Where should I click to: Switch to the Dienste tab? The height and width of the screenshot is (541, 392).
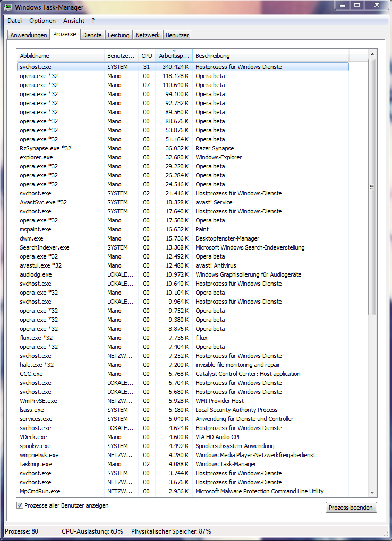[92, 35]
